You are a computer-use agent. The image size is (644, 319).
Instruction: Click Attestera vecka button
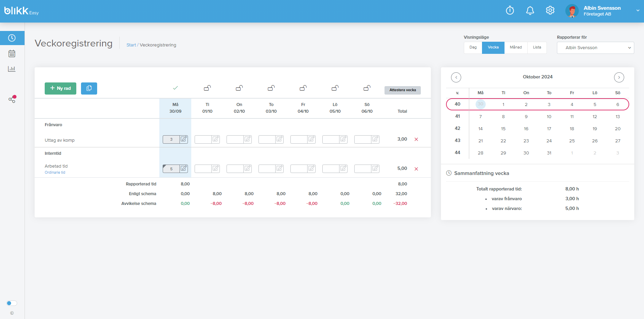[403, 90]
